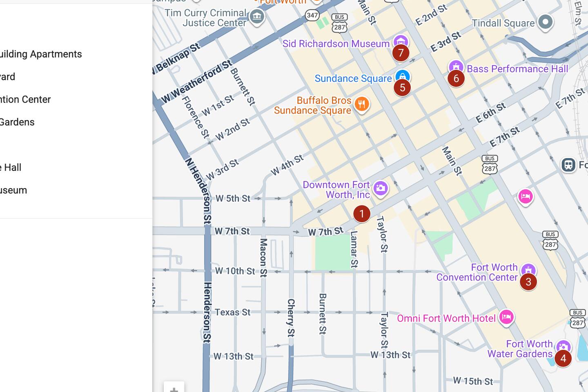Open red marker 4 near Water Gardens
This screenshot has height=392, width=588.
[x=563, y=359]
